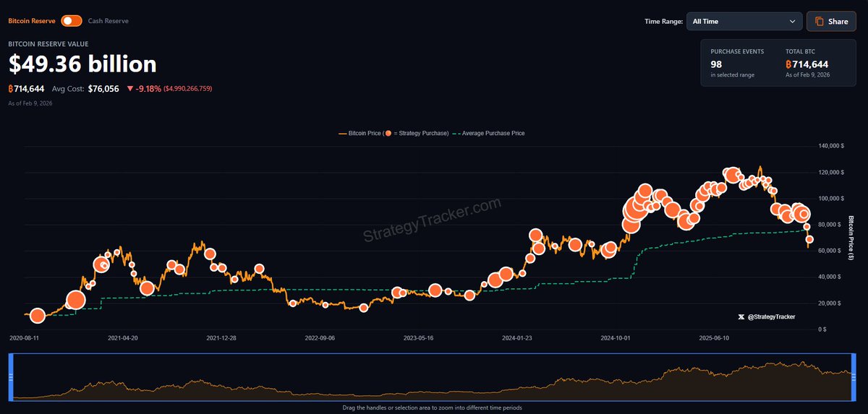The image size is (868, 414).
Task: Click the 2020-08-11 x-axis date label
Action: pos(24,337)
